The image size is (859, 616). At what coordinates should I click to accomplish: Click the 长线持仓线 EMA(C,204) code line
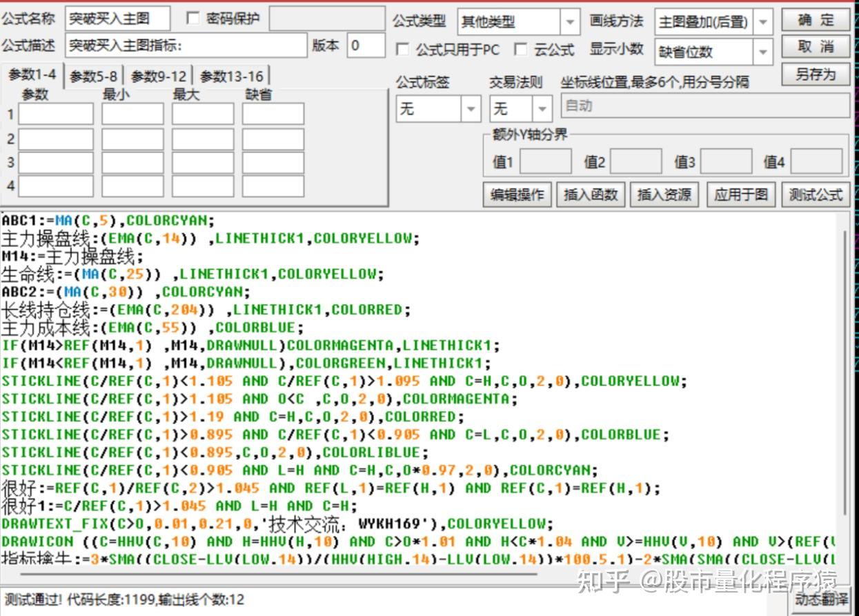[x=206, y=310]
